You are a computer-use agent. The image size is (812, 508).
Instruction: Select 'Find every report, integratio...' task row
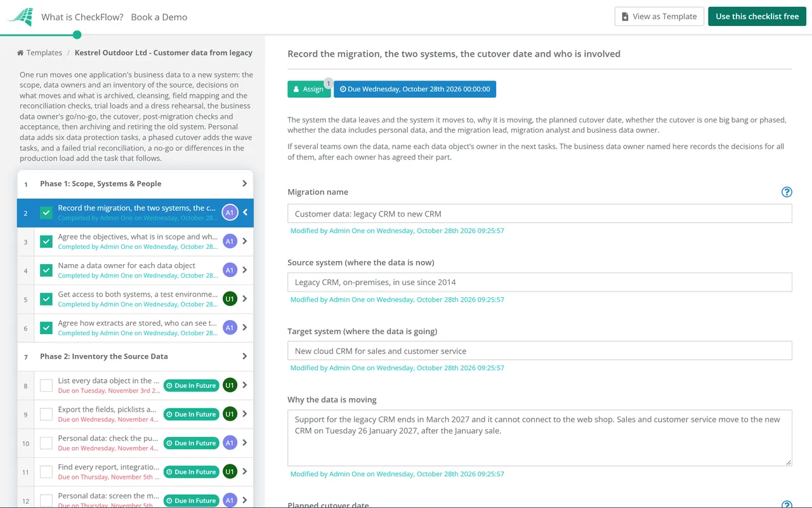tap(135, 471)
